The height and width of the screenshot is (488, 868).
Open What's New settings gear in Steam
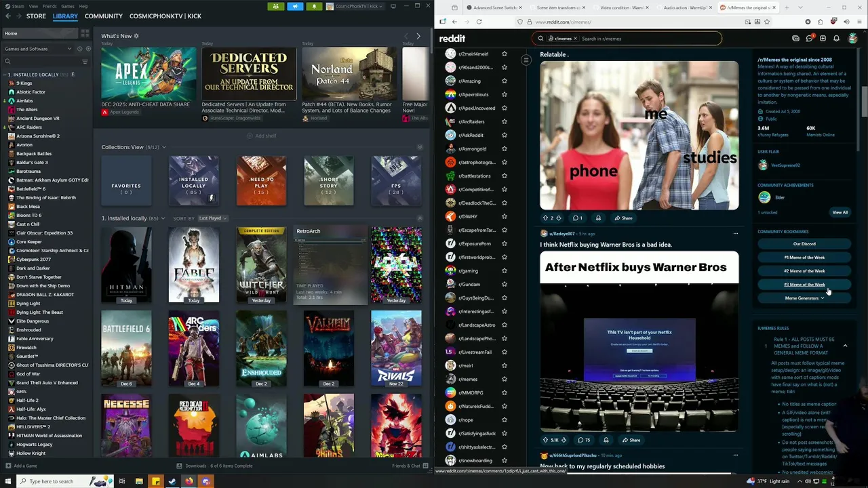click(x=136, y=36)
